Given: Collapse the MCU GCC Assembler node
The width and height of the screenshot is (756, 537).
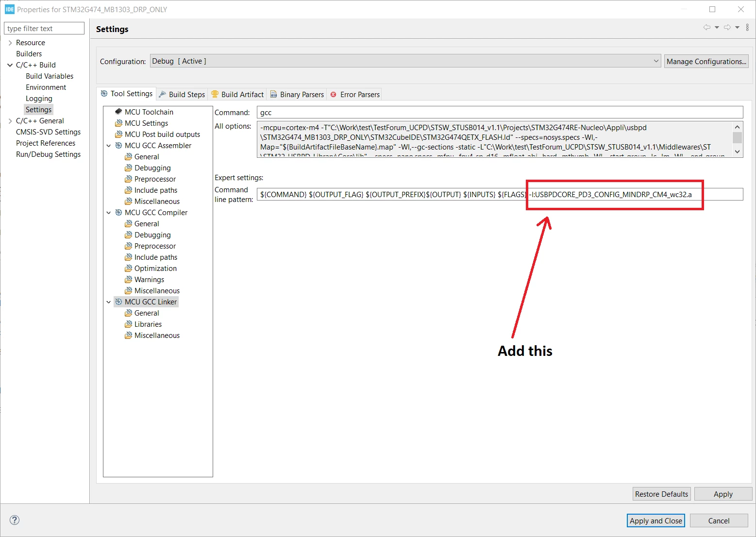Looking at the screenshot, I should click(x=109, y=146).
